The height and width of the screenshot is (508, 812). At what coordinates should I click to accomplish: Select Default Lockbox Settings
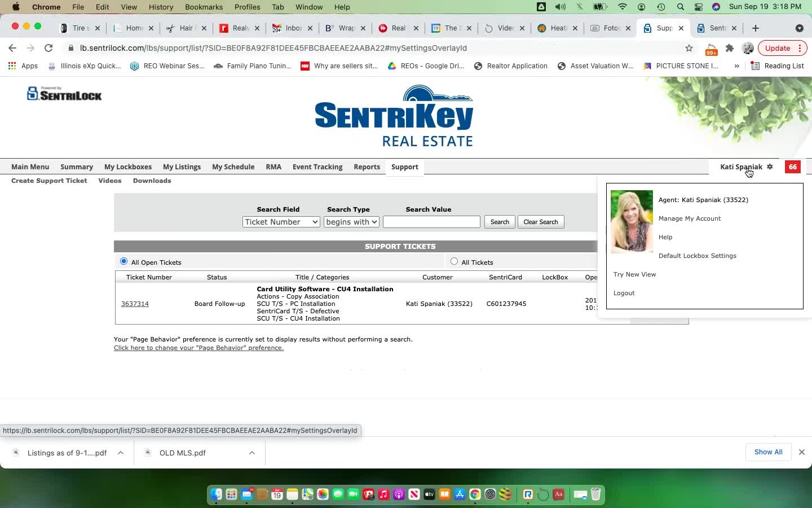point(698,256)
